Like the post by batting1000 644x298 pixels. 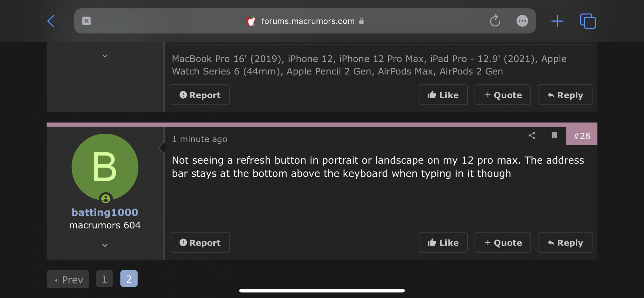(443, 243)
